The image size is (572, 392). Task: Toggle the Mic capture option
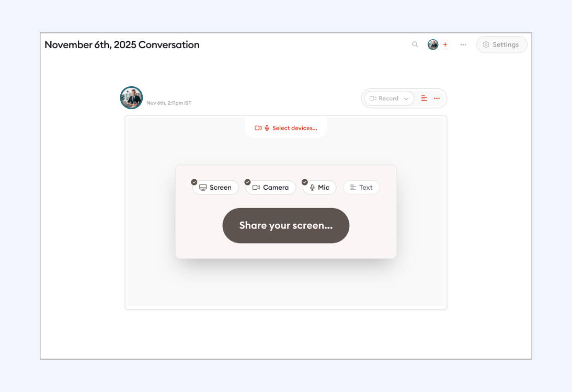(x=319, y=188)
